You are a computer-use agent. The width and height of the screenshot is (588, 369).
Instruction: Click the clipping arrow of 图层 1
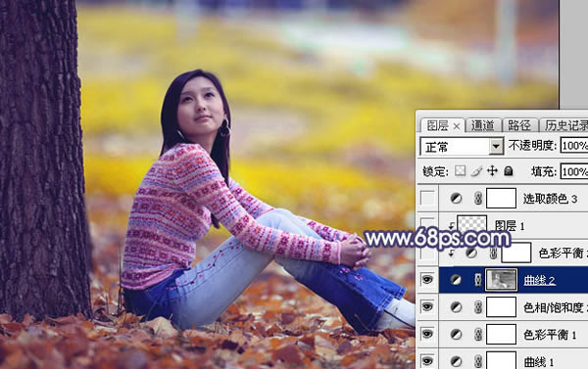pos(451,225)
